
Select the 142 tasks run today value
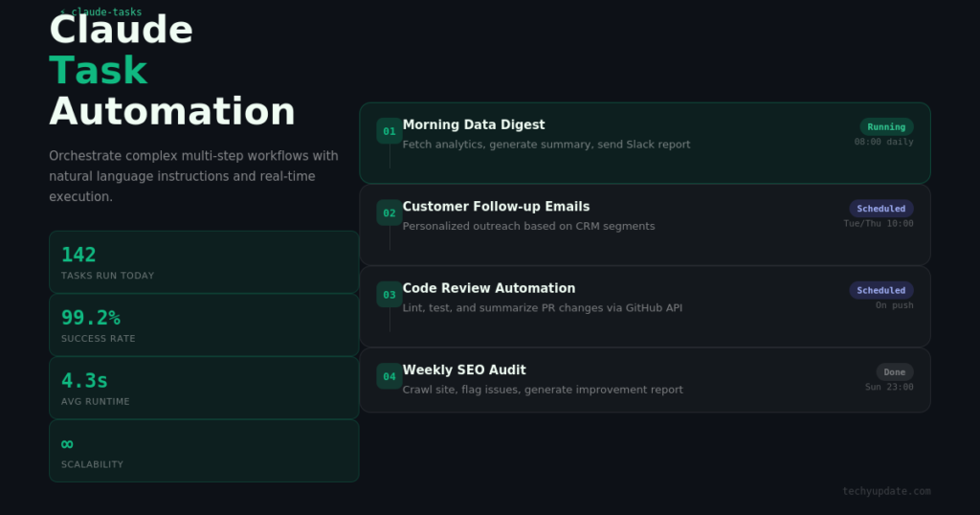(x=78, y=255)
